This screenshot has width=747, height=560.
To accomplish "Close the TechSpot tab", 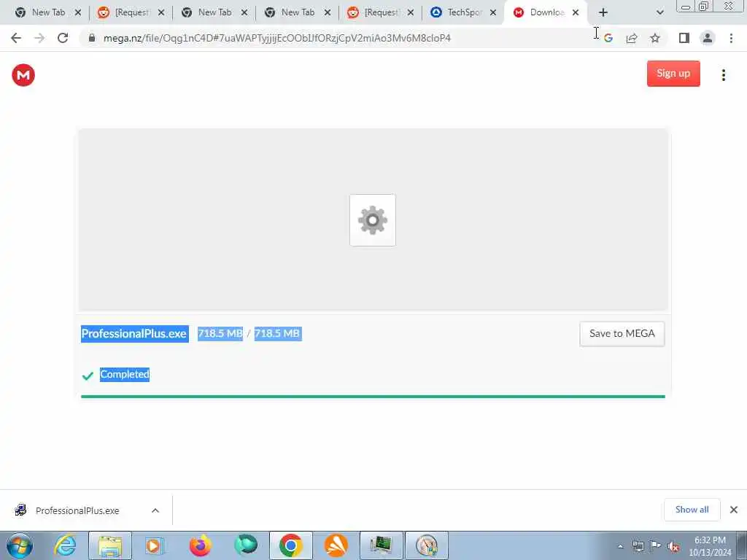I will pos(493,12).
